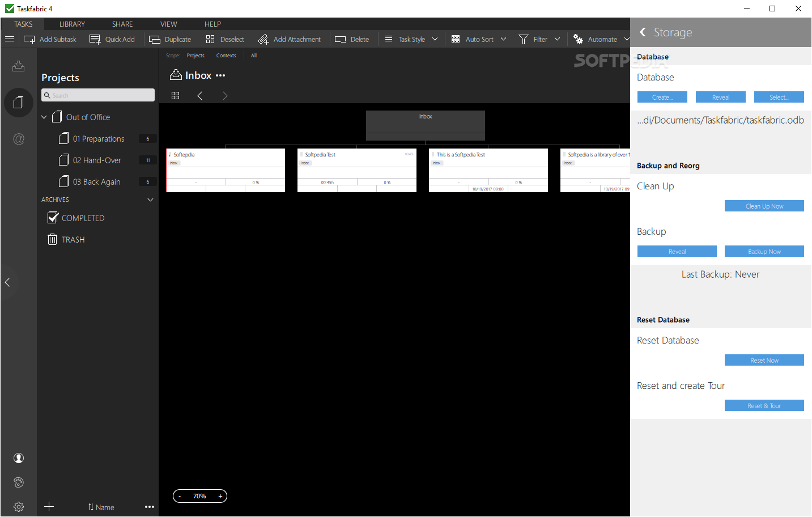Open the TASKS menu tab
Image resolution: width=812 pixels, height=517 pixels.
[23, 24]
